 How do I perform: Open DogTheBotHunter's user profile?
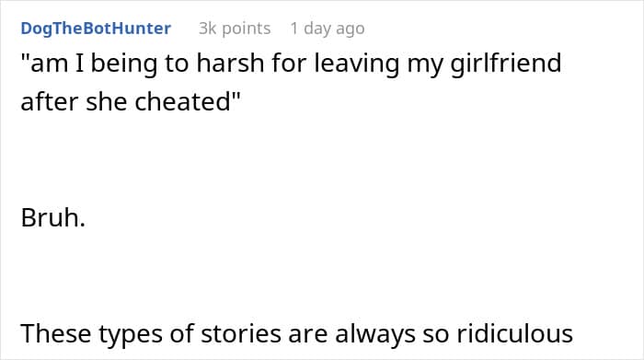96,29
